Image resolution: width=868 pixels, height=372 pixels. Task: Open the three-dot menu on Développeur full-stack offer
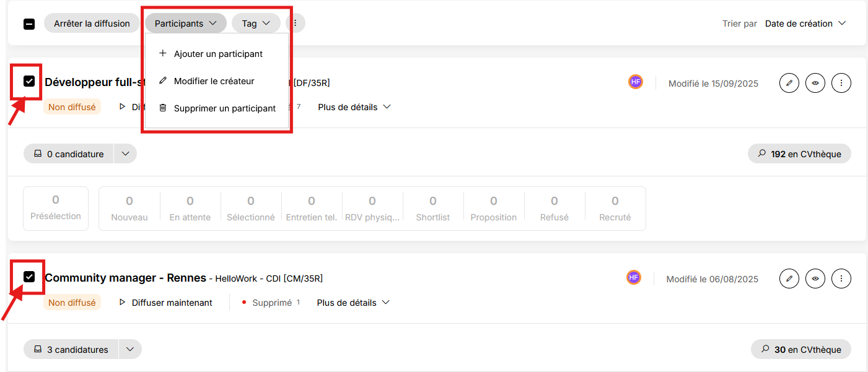(x=841, y=83)
